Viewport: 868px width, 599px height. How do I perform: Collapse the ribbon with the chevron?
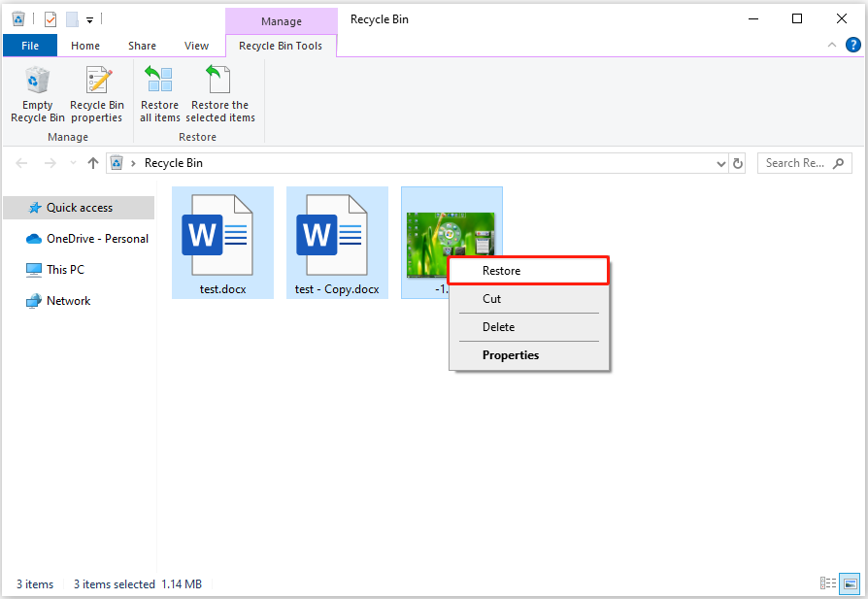point(831,45)
